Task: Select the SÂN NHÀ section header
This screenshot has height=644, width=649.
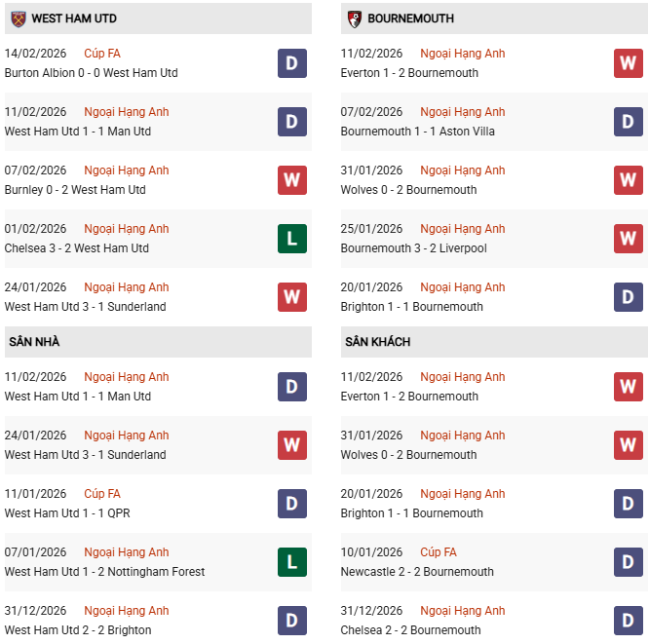Action: pyautogui.click(x=35, y=342)
